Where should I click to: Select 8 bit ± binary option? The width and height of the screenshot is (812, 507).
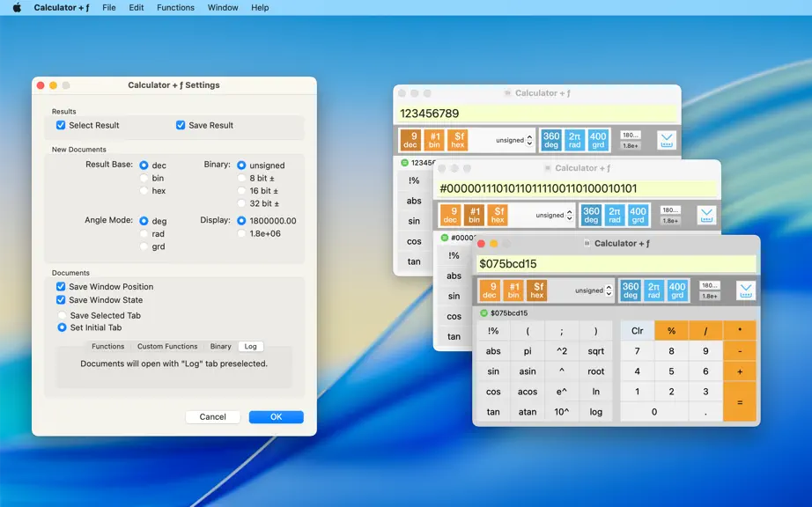point(241,178)
